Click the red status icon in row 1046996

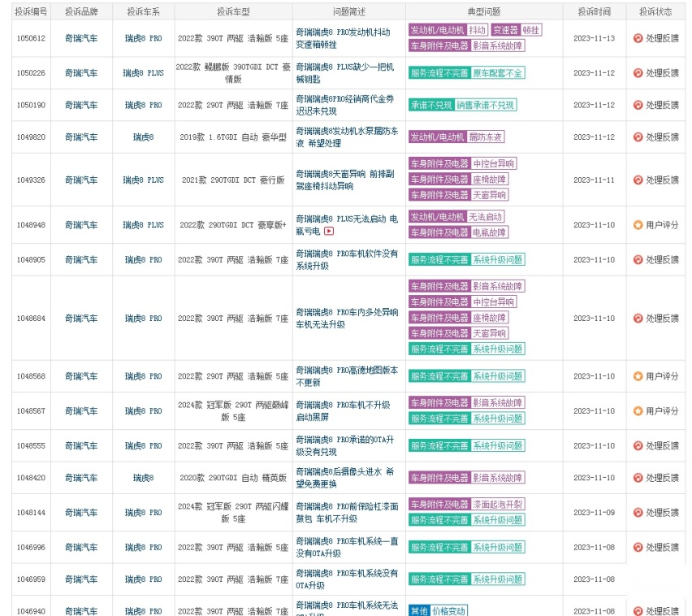click(x=638, y=547)
